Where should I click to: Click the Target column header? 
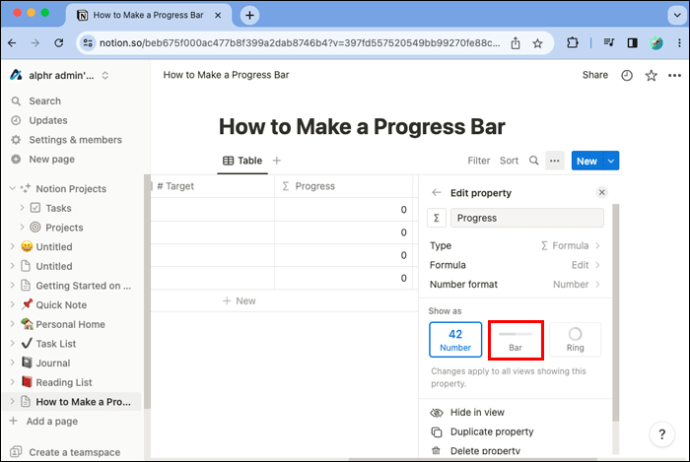[213, 186]
